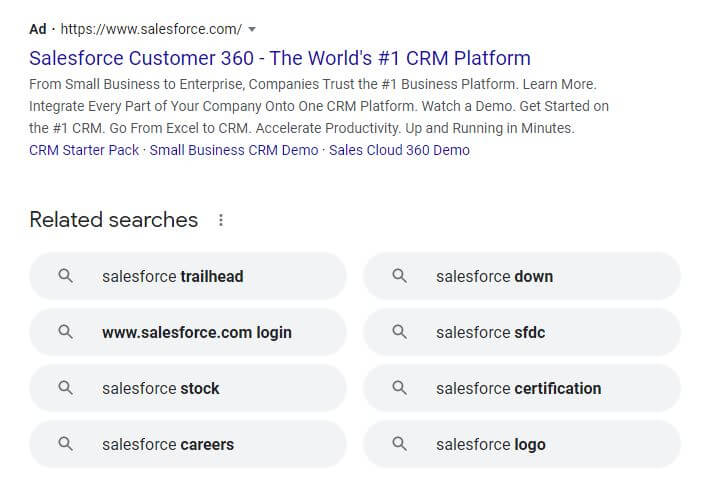Click magnifier icon next to salesforce careers
Screen dimensions: 711x484
pos(66,444)
